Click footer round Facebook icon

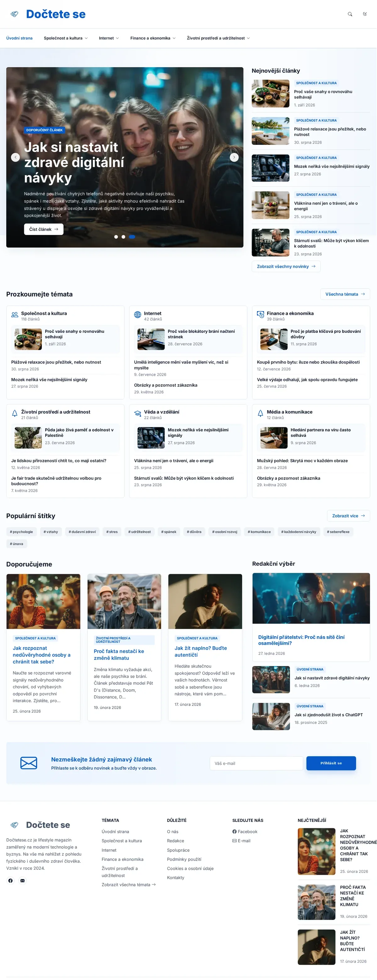[x=11, y=880]
